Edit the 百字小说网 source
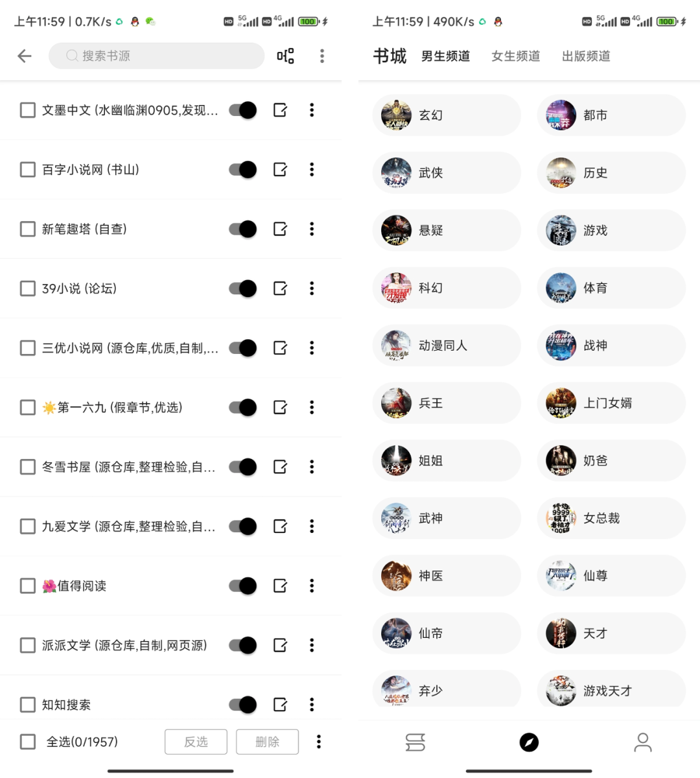Image resolution: width=700 pixels, height=778 pixels. pyautogui.click(x=280, y=170)
